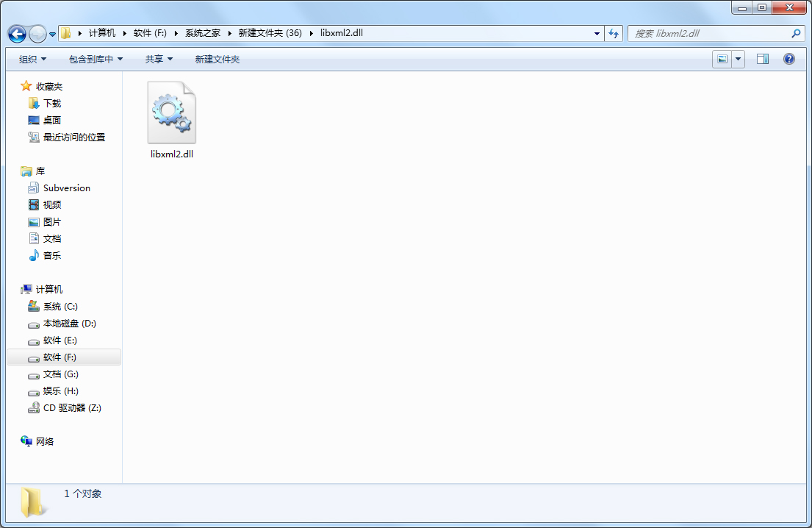Expand the change view dropdown arrow
812x528 pixels.
(737, 59)
